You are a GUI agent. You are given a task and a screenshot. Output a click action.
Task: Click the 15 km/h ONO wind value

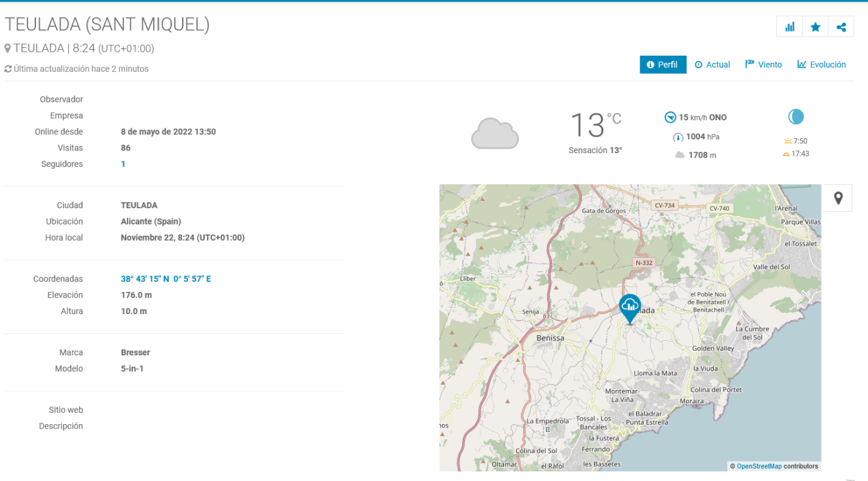(x=702, y=118)
